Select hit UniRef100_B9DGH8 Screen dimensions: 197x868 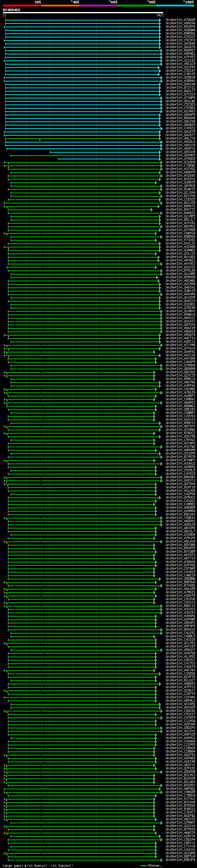(180, 118)
